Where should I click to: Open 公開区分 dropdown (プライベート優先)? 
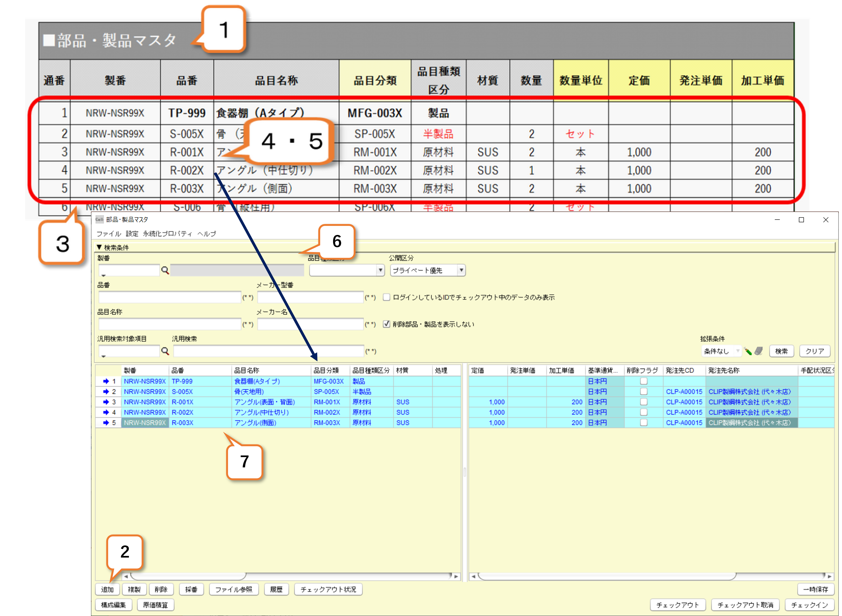tap(428, 270)
